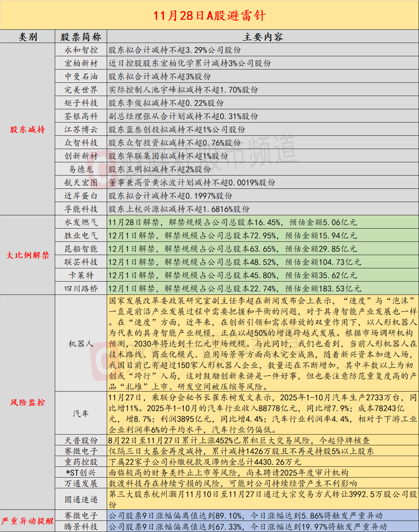This screenshot has width=419, height=532.
Task: Click text about 财务类终止上市等风险
Action: [228, 473]
